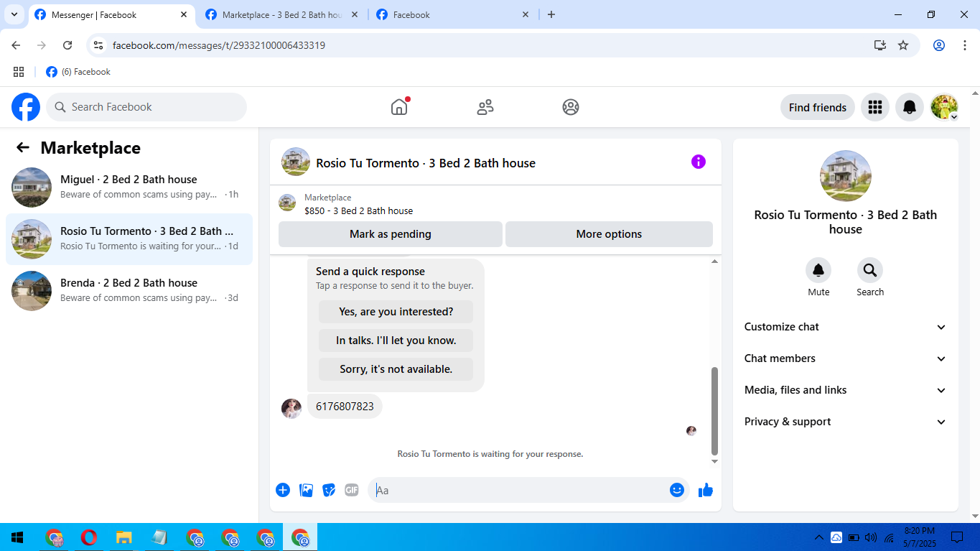Click the conversation title in chat header
This screenshot has height=551, width=980.
(x=426, y=163)
